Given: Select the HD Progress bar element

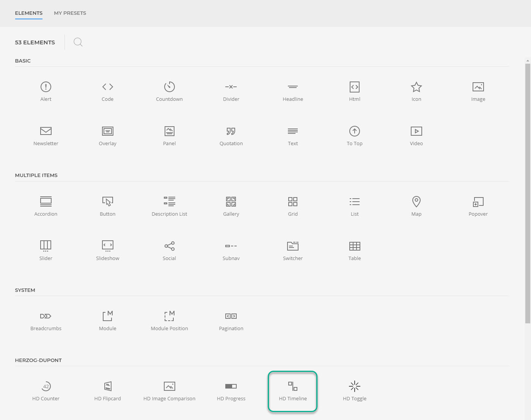Looking at the screenshot, I should click(231, 391).
